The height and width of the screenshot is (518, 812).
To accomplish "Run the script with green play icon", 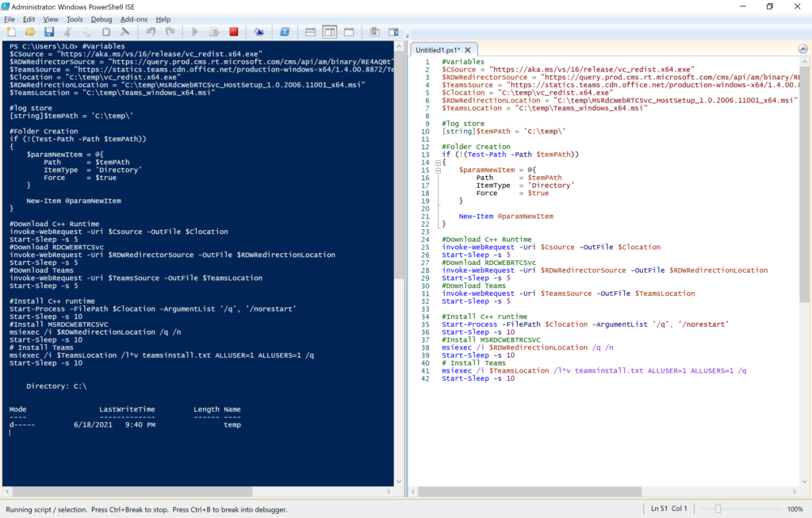I will (x=195, y=32).
